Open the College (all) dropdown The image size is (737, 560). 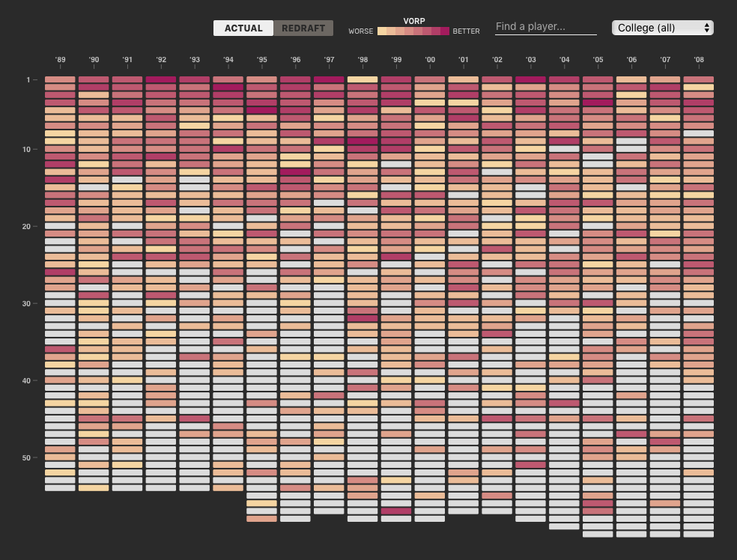662,28
